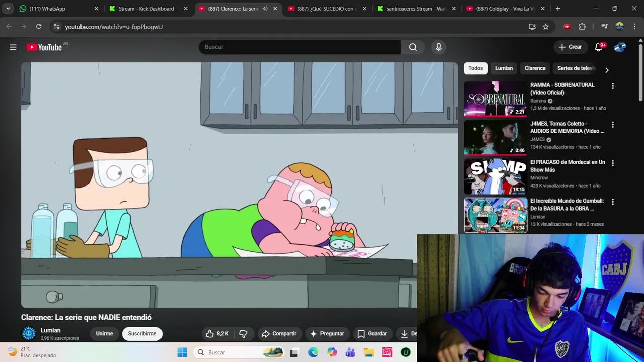The image size is (644, 362).
Task: Open the Chrome extensions puzzle icon
Action: pos(582,27)
